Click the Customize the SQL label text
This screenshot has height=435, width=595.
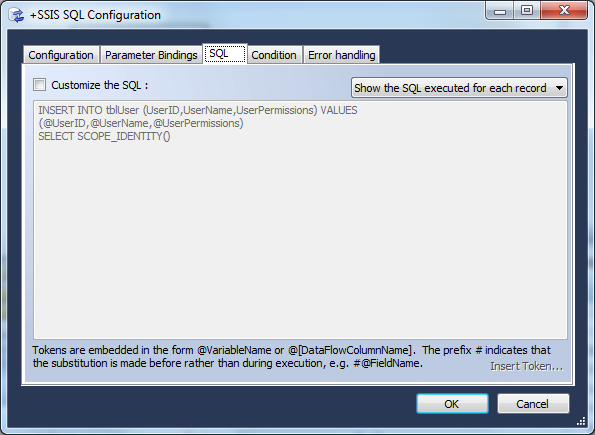(99, 85)
